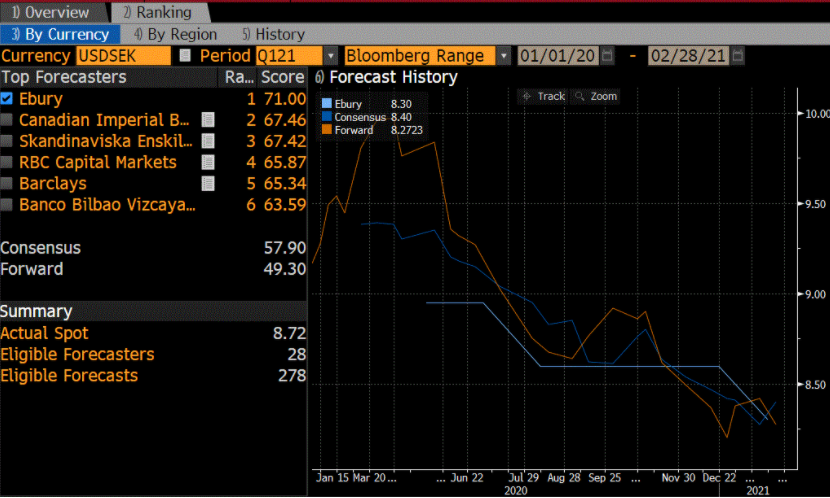This screenshot has height=498, width=830.
Task: Open Skandinaviska Enskil document icon
Action: click(x=208, y=141)
